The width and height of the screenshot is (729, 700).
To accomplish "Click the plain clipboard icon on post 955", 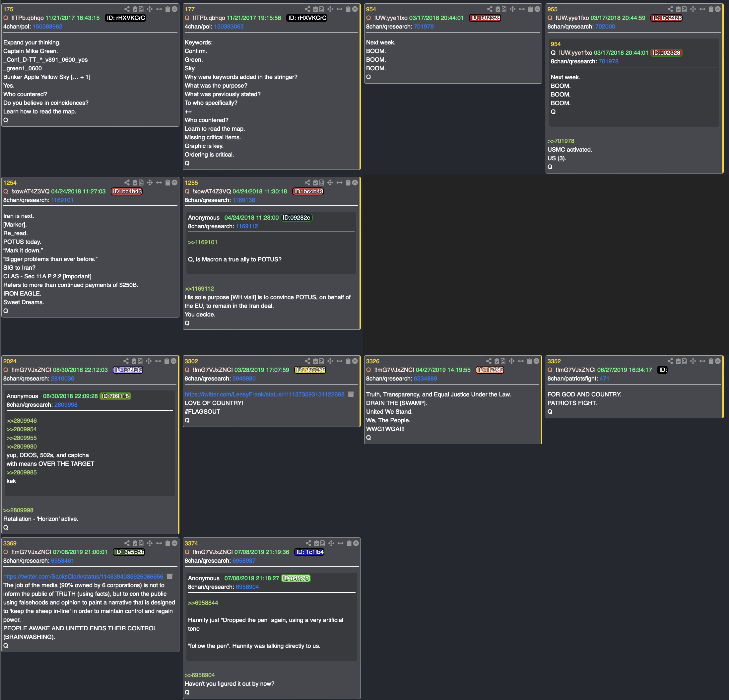I will click(x=711, y=9).
